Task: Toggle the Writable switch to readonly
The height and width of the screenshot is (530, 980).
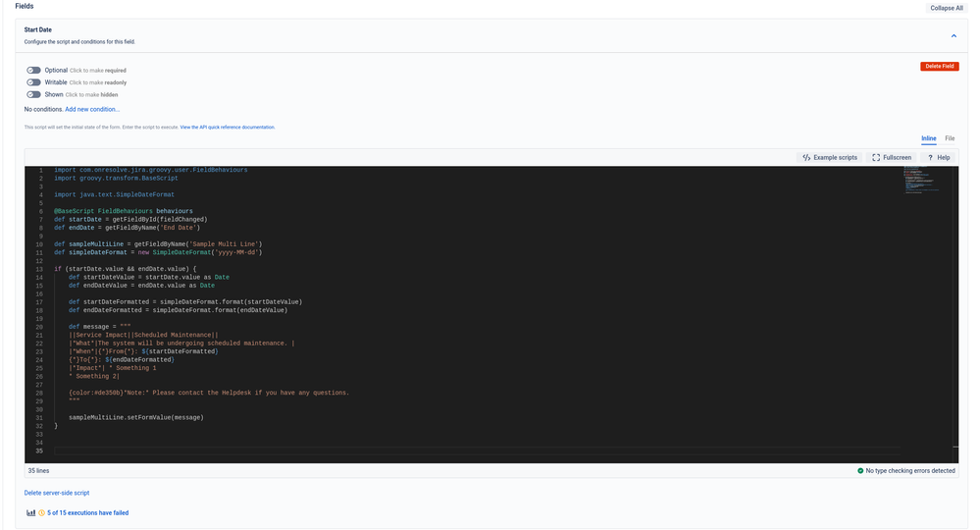Action: point(33,82)
